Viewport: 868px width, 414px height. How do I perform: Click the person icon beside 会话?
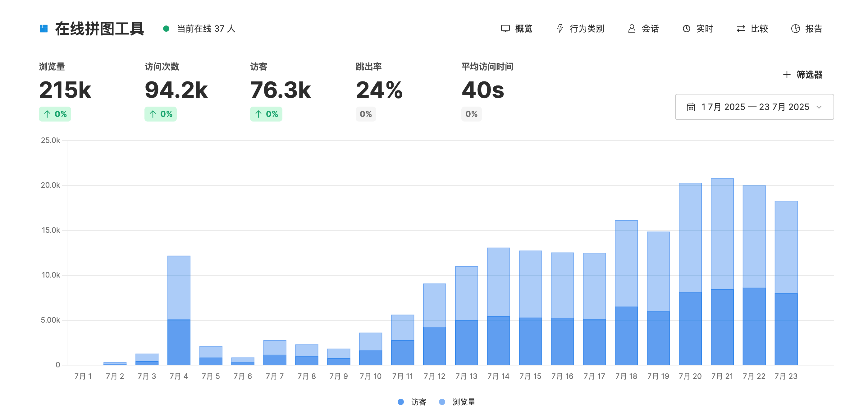(x=632, y=29)
